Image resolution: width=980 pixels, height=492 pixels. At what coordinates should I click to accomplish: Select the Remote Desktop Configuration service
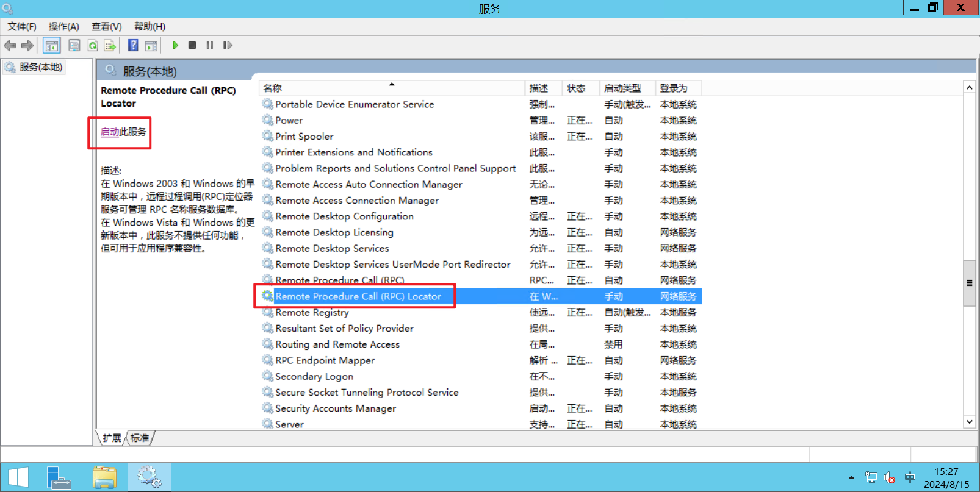click(x=481, y=216)
